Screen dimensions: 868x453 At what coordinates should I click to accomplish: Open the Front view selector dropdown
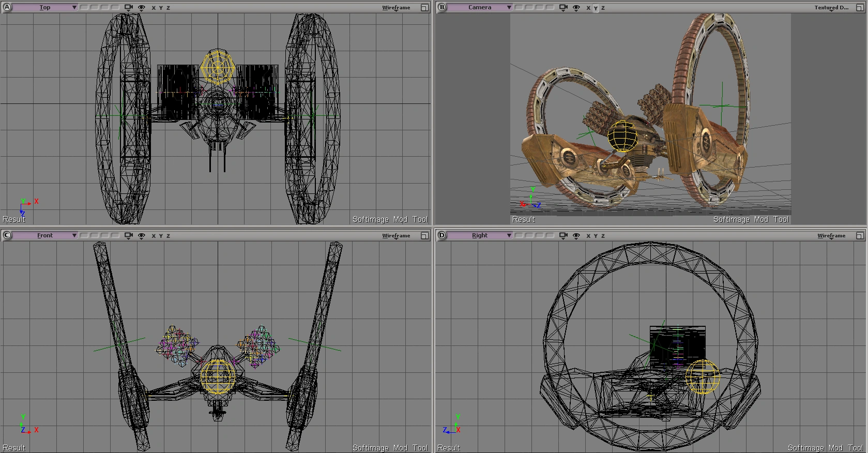pyautogui.click(x=45, y=236)
